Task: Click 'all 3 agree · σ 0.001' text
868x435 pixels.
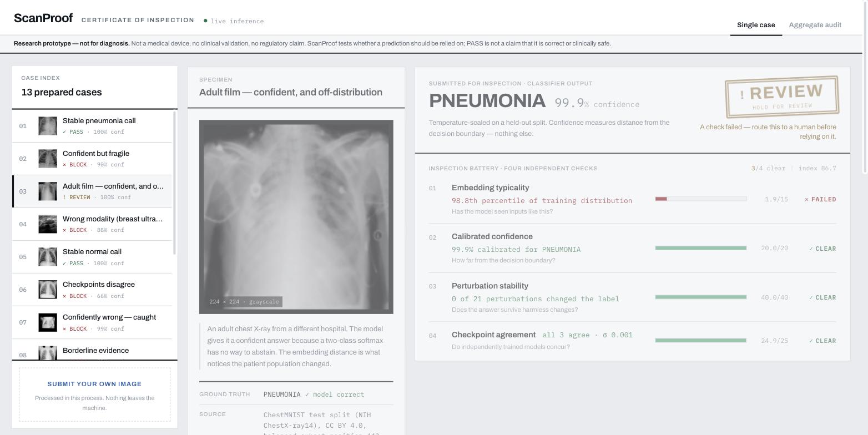Action: coord(588,335)
